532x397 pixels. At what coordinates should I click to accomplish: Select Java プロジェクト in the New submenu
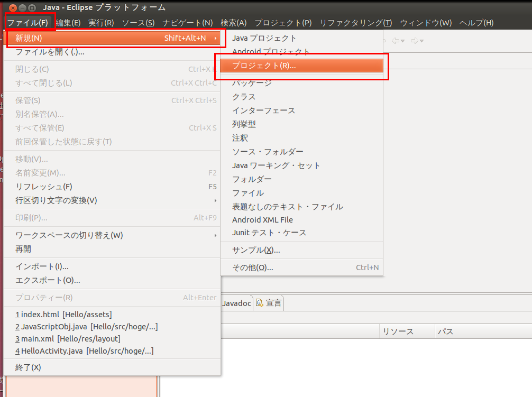click(301, 38)
